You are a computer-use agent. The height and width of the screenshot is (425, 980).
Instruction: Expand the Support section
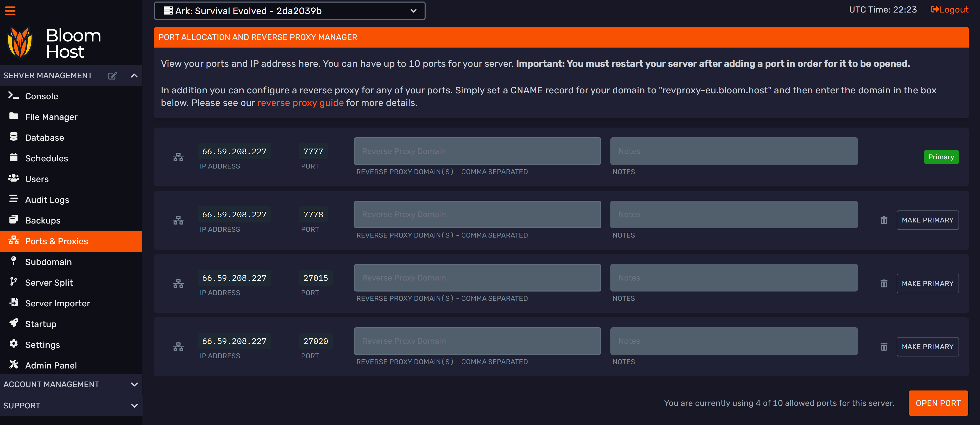(134, 406)
